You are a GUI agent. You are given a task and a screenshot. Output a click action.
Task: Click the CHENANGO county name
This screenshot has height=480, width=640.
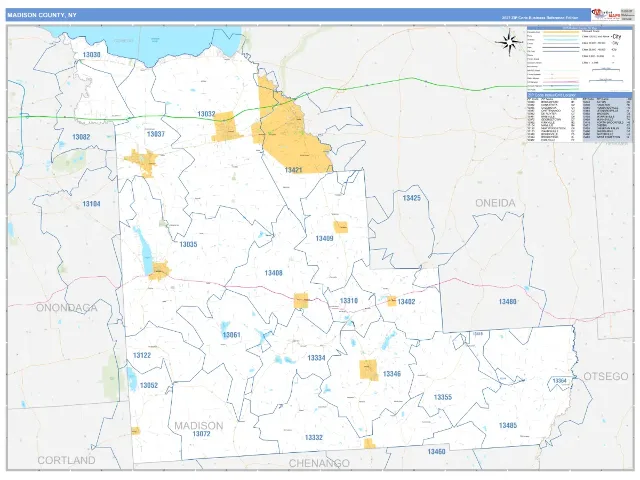click(x=319, y=463)
